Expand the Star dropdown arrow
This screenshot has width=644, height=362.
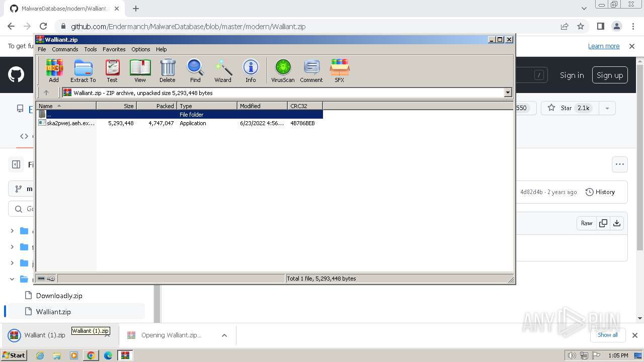coord(607,108)
